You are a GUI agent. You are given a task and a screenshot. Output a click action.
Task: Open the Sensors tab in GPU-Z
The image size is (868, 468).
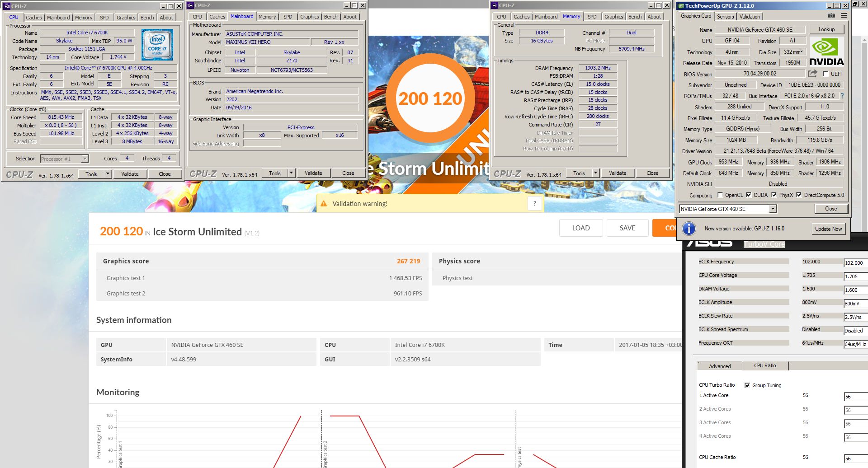(x=726, y=17)
